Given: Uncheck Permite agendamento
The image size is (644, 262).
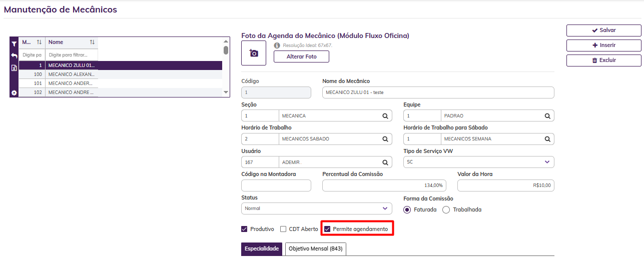Looking at the screenshot, I should coord(327,229).
